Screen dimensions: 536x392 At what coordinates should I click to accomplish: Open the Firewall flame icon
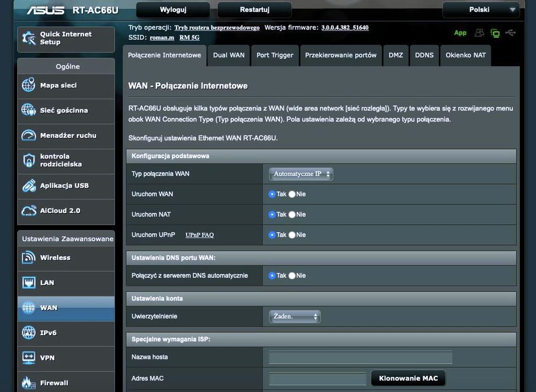pos(28,383)
